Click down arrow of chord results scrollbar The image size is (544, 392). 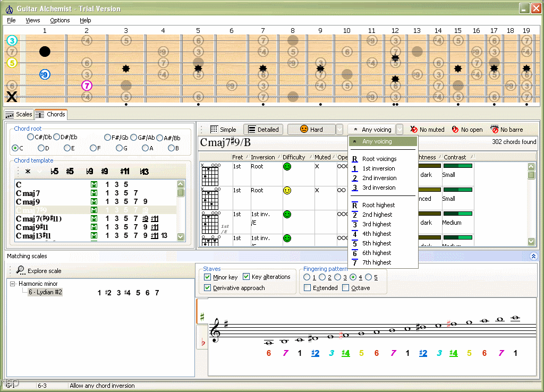point(531,241)
